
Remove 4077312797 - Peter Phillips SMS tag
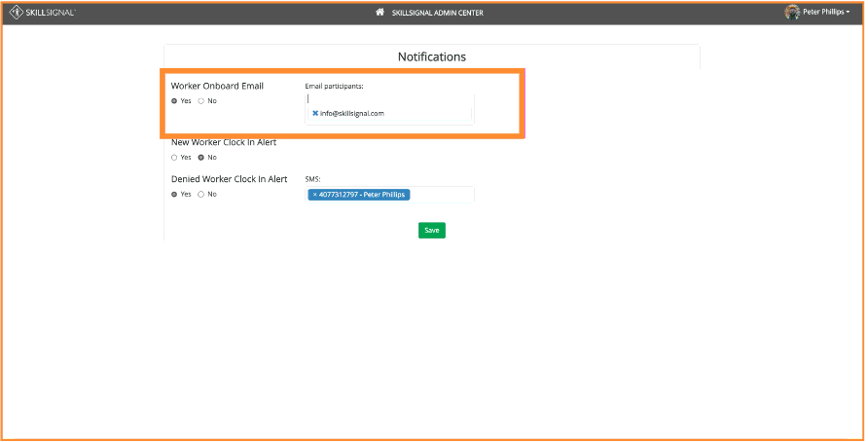coord(314,195)
